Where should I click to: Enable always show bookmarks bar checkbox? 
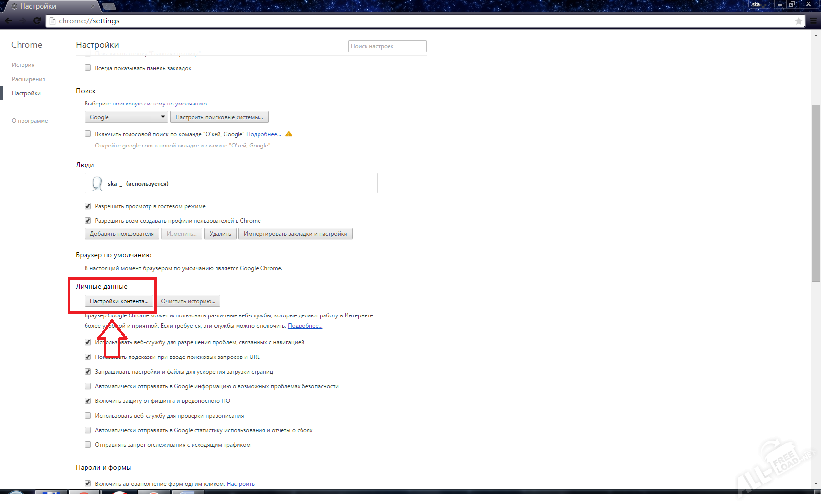click(x=88, y=68)
